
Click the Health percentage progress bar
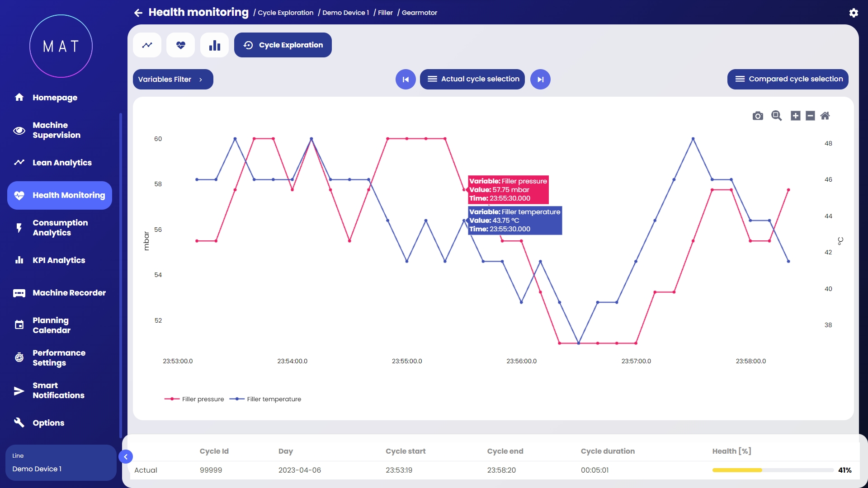(773, 470)
